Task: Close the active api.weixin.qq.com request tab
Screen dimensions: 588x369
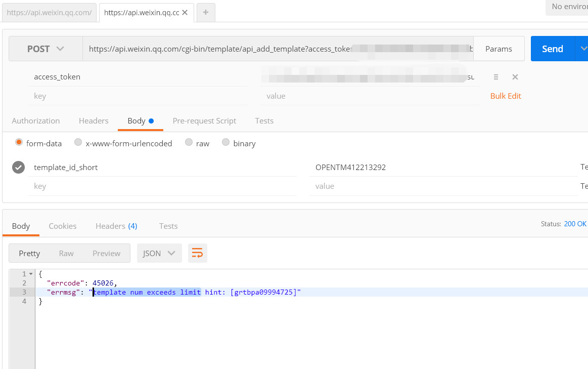Action: 185,12
